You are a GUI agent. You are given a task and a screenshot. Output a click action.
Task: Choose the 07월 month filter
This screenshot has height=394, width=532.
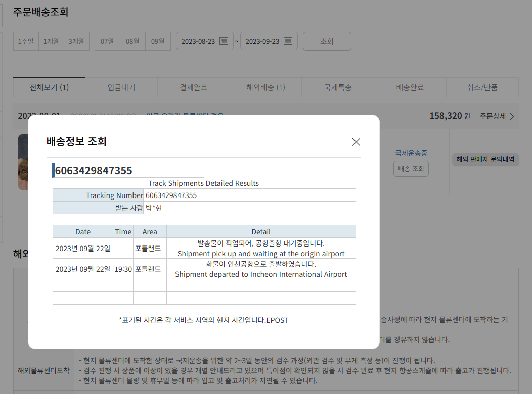[x=107, y=41]
